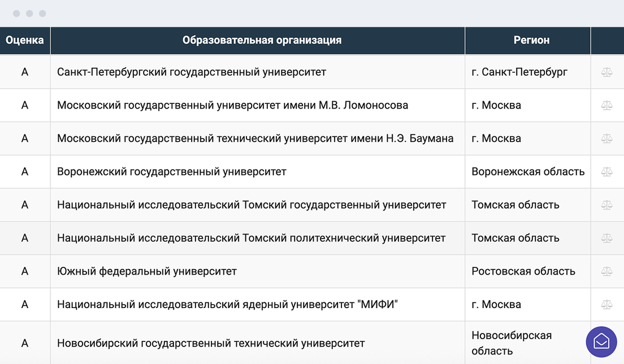Sort by Образовательная организация column header
Viewport: 624px width, 364px height.
click(x=262, y=40)
